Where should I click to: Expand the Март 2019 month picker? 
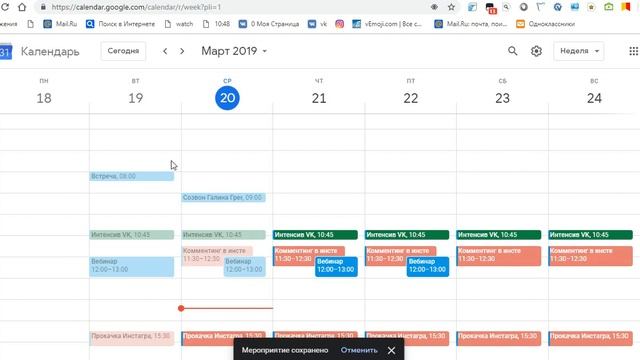click(234, 51)
